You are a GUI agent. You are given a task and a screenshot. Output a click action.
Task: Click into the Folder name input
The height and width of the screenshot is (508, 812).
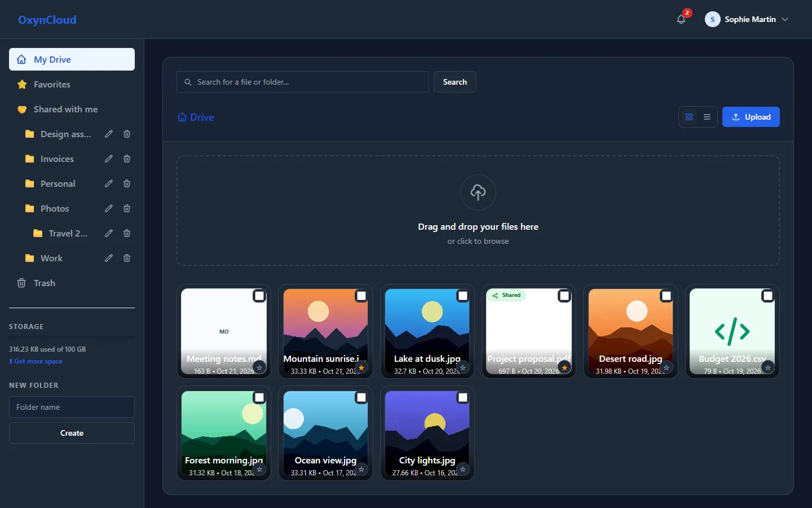tap(72, 407)
